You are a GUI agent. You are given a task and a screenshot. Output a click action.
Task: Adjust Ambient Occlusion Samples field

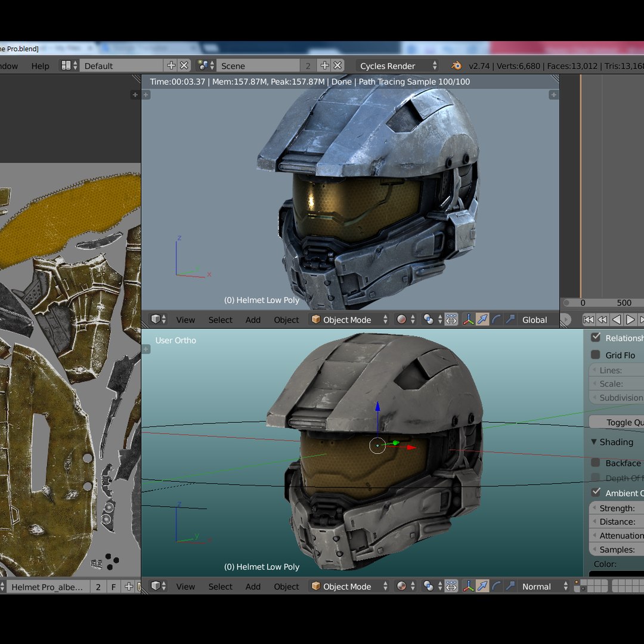[617, 550]
